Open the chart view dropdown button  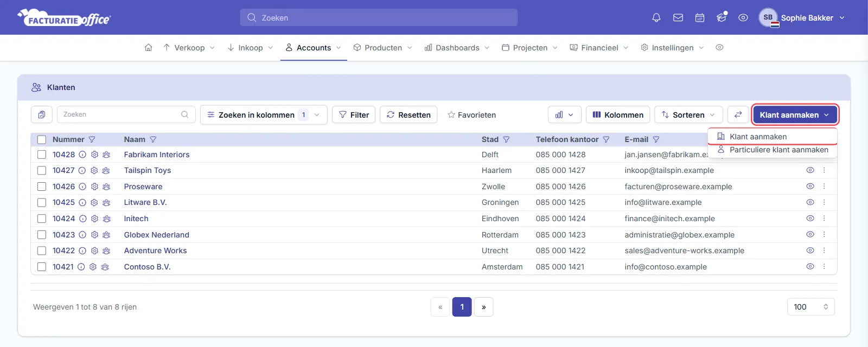(x=565, y=114)
